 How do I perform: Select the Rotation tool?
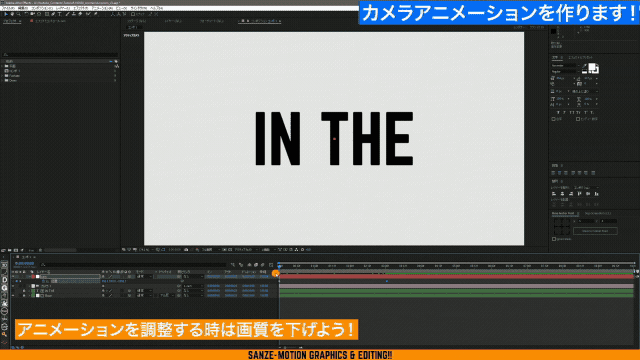coord(26,14)
